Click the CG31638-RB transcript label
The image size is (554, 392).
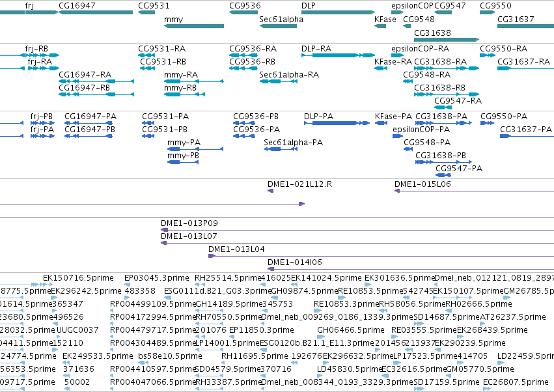coord(439,88)
